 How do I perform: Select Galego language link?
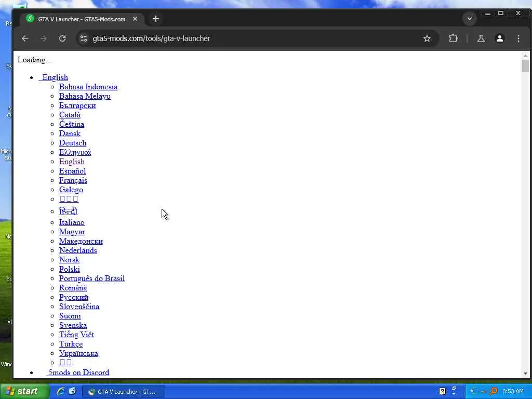point(71,190)
